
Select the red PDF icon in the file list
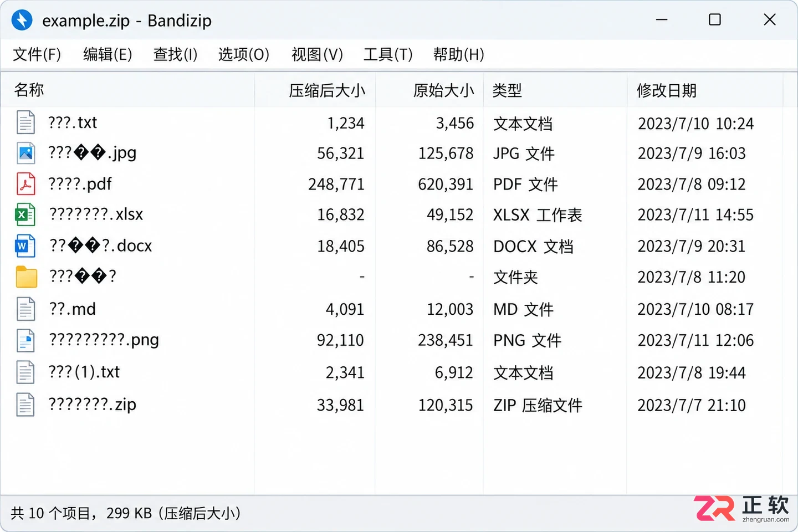pos(25,184)
